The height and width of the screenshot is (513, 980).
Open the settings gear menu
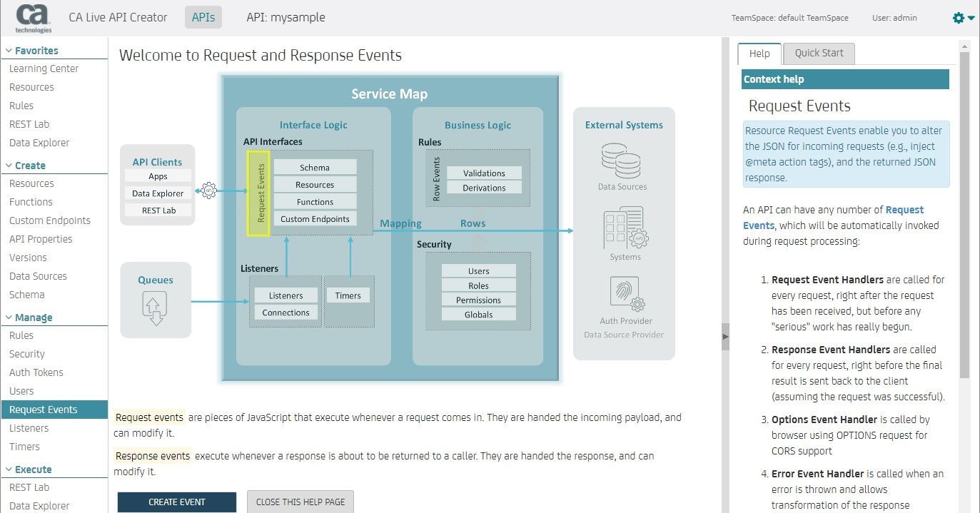964,18
